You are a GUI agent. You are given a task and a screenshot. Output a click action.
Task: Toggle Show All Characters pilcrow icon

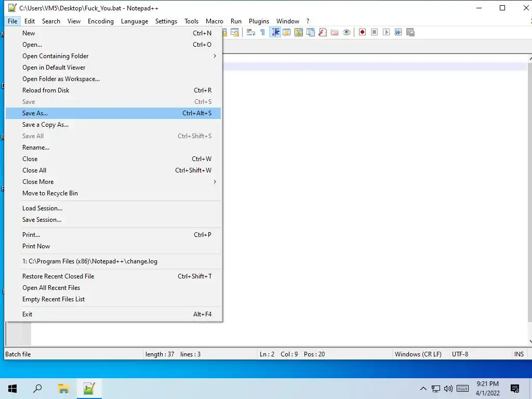(262, 32)
